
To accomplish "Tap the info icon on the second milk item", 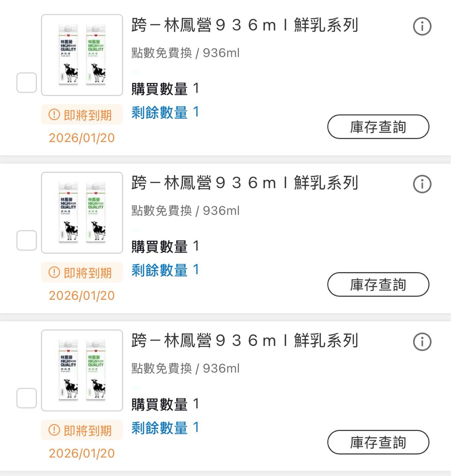I will (x=422, y=184).
